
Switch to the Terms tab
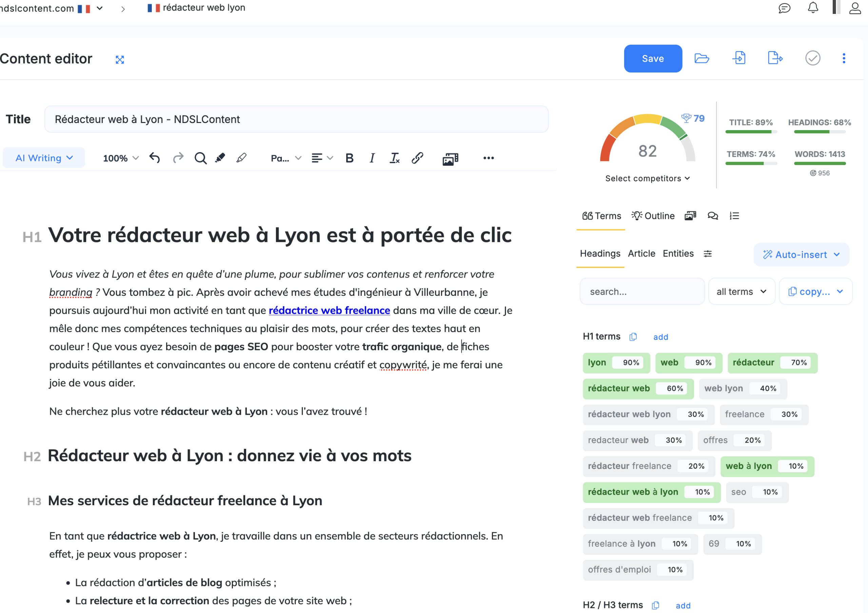[x=601, y=216]
